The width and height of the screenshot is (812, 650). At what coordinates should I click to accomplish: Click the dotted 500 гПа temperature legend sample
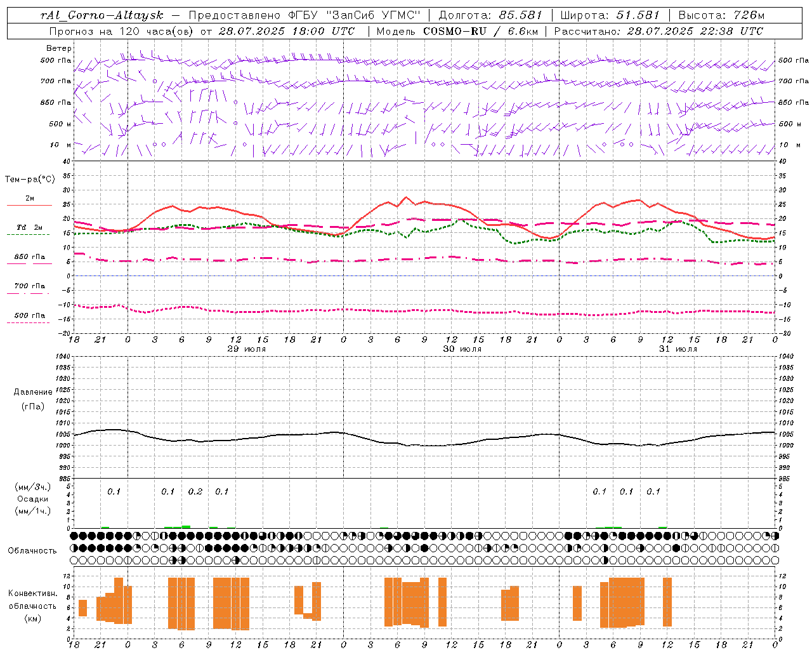click(x=28, y=322)
